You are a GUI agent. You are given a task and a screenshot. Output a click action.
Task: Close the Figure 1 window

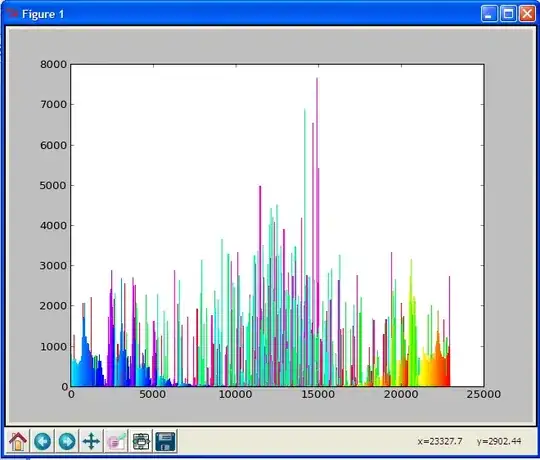point(527,14)
